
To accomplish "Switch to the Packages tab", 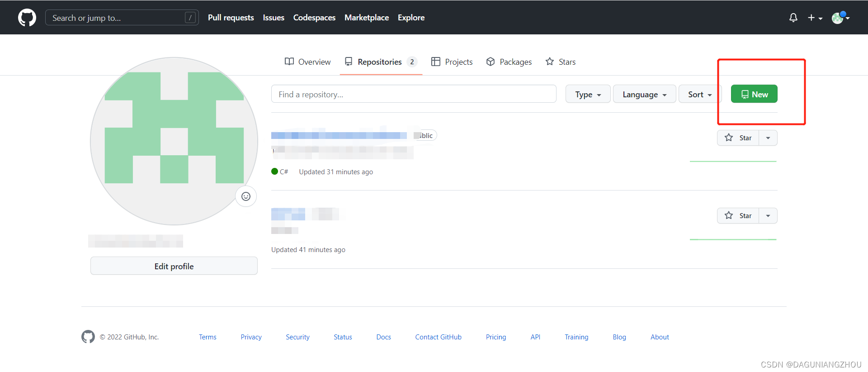I will pyautogui.click(x=509, y=62).
